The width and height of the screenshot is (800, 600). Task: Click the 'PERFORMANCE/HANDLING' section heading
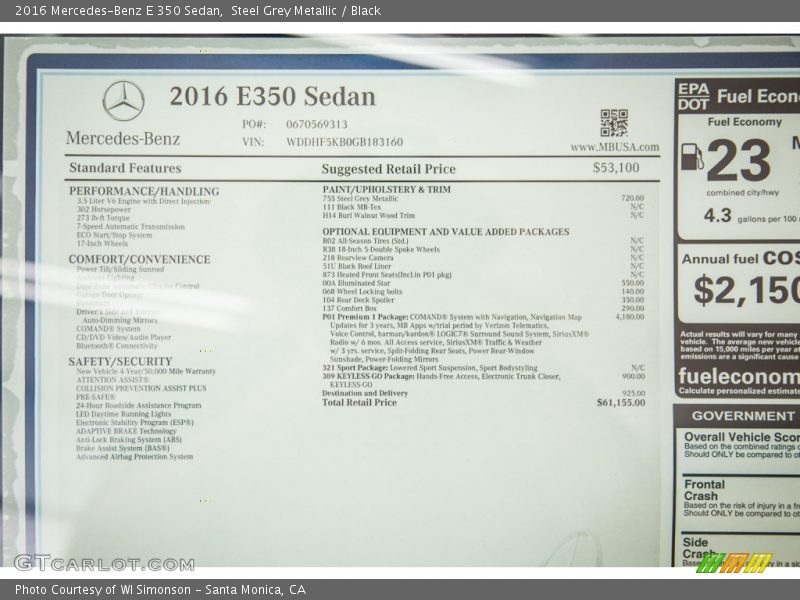click(x=144, y=191)
